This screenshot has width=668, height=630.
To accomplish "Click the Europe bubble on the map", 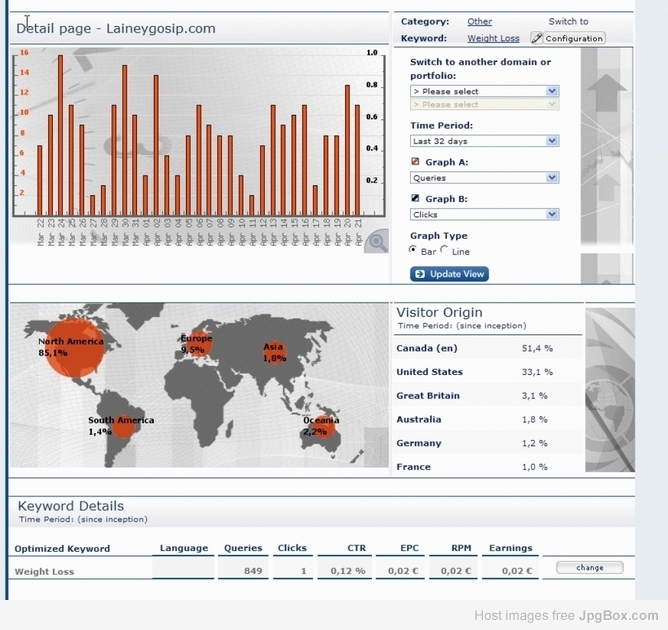I will (199, 342).
